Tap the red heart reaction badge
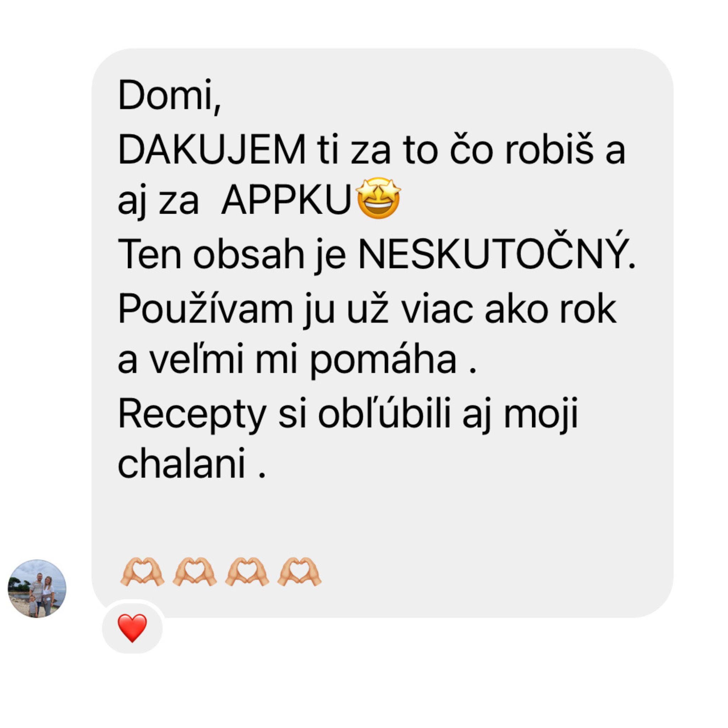The width and height of the screenshot is (728, 728). pyautogui.click(x=132, y=628)
